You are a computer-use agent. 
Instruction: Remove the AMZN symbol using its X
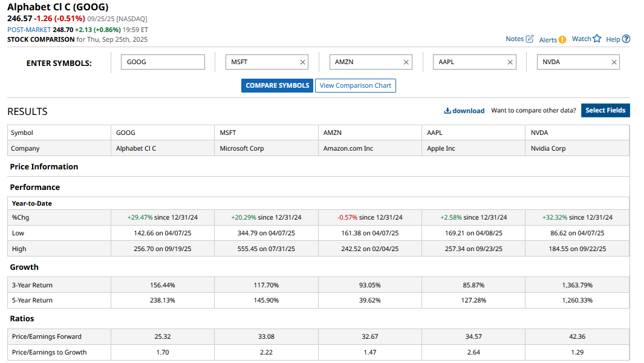(x=406, y=62)
